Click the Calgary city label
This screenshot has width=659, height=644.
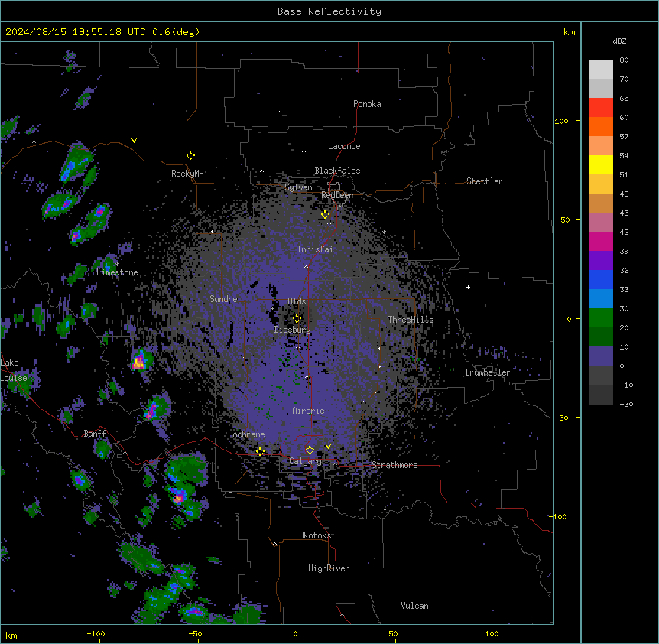(x=306, y=461)
